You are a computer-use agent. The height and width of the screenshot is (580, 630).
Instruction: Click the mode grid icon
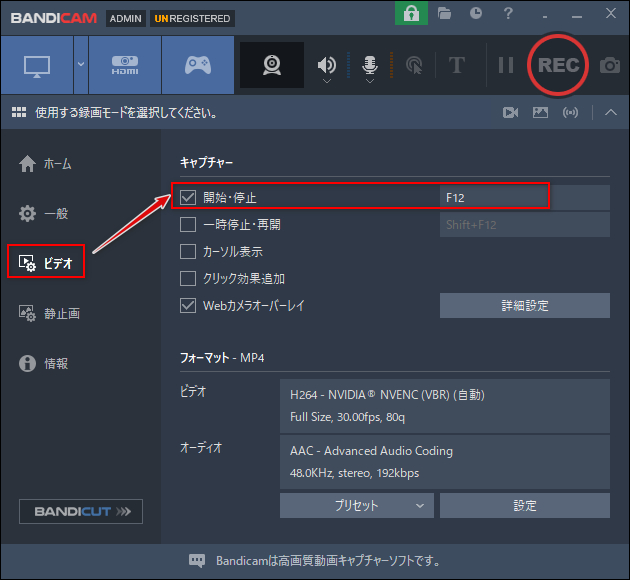tap(19, 112)
